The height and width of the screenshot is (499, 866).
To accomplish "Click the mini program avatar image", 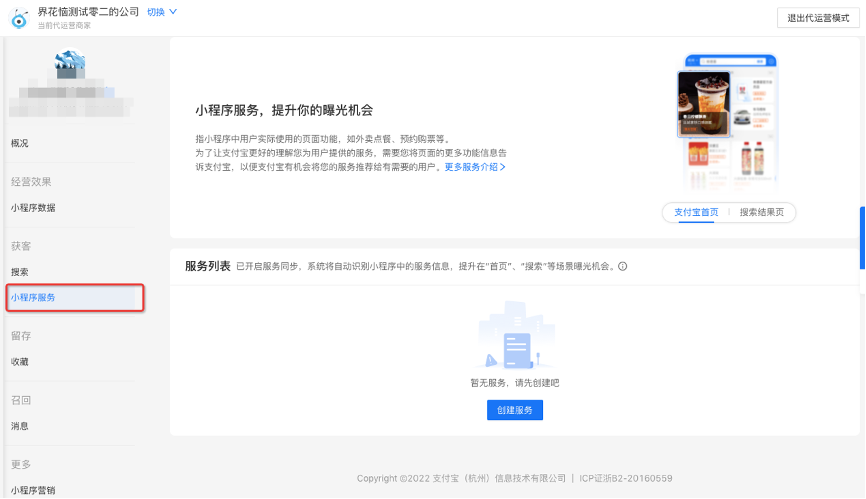I will tap(70, 63).
